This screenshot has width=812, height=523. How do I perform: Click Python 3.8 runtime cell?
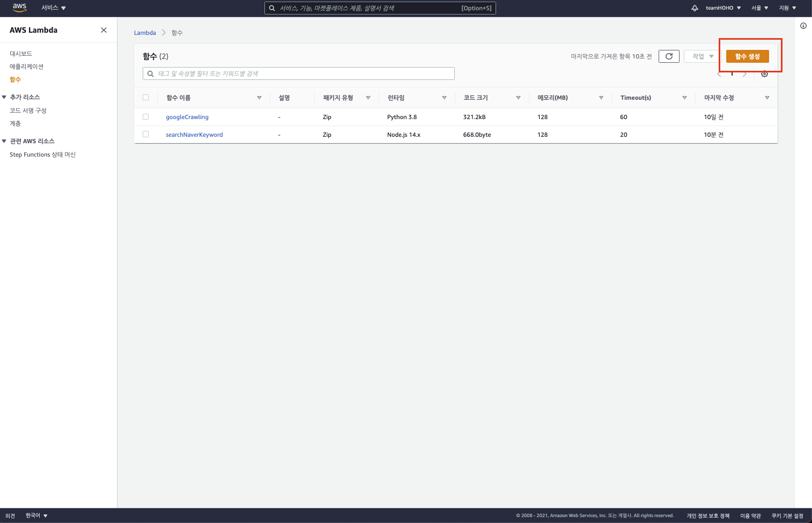pyautogui.click(x=402, y=117)
